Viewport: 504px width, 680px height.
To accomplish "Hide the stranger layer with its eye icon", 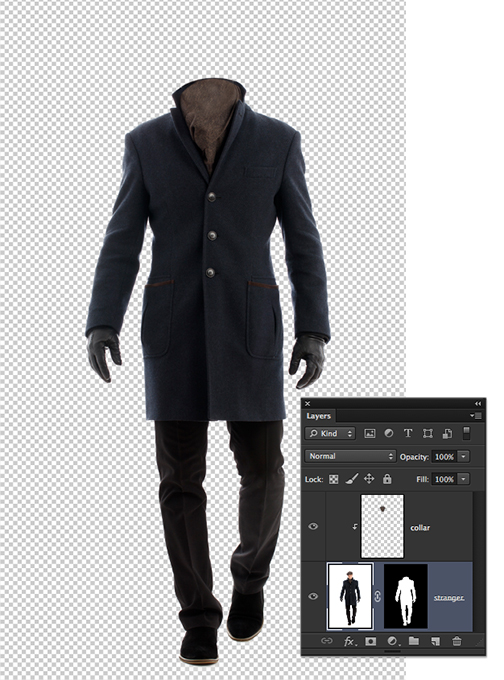I will pyautogui.click(x=313, y=596).
